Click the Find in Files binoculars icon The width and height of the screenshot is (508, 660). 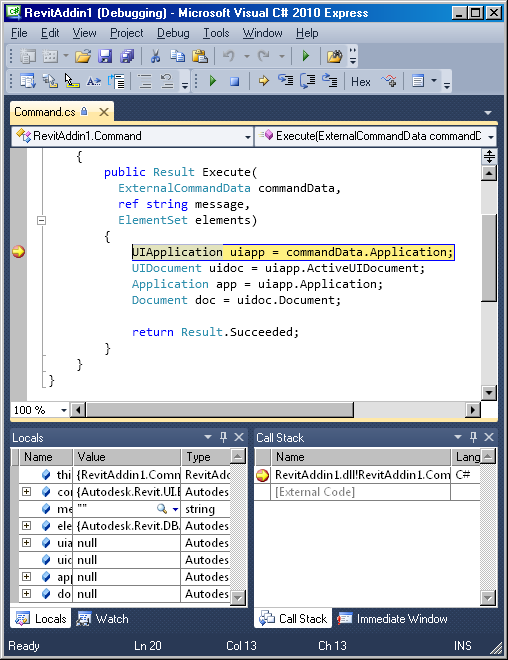335,56
